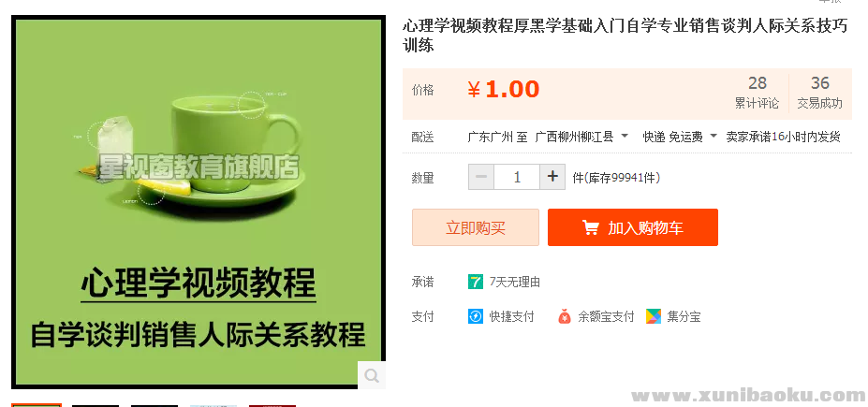The height and width of the screenshot is (407, 868).
Task: Click the Yu'e Bao payment icon
Action: pyautogui.click(x=564, y=317)
